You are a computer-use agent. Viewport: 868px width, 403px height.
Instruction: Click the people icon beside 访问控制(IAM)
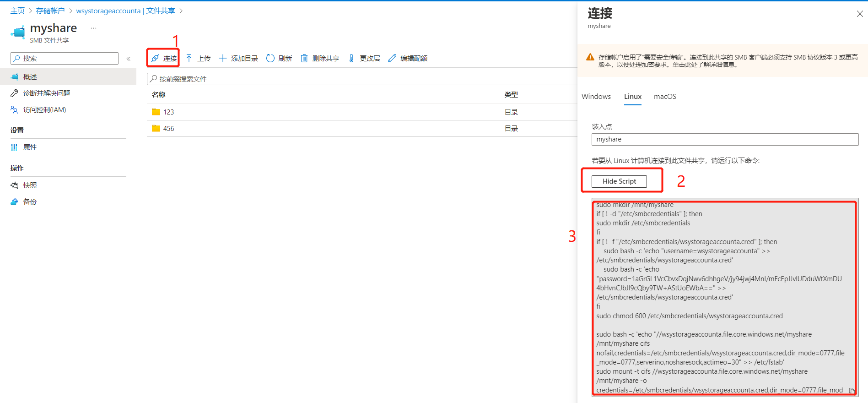[14, 109]
